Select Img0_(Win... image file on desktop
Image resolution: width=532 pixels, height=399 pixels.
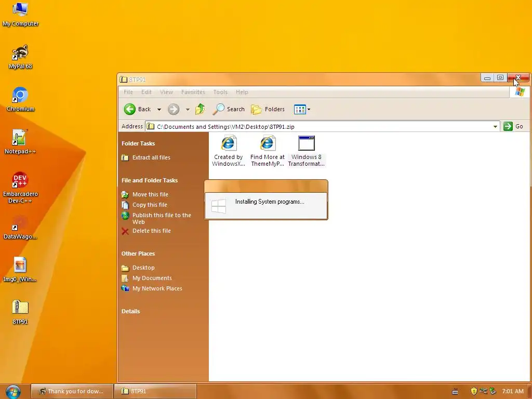[20, 270]
